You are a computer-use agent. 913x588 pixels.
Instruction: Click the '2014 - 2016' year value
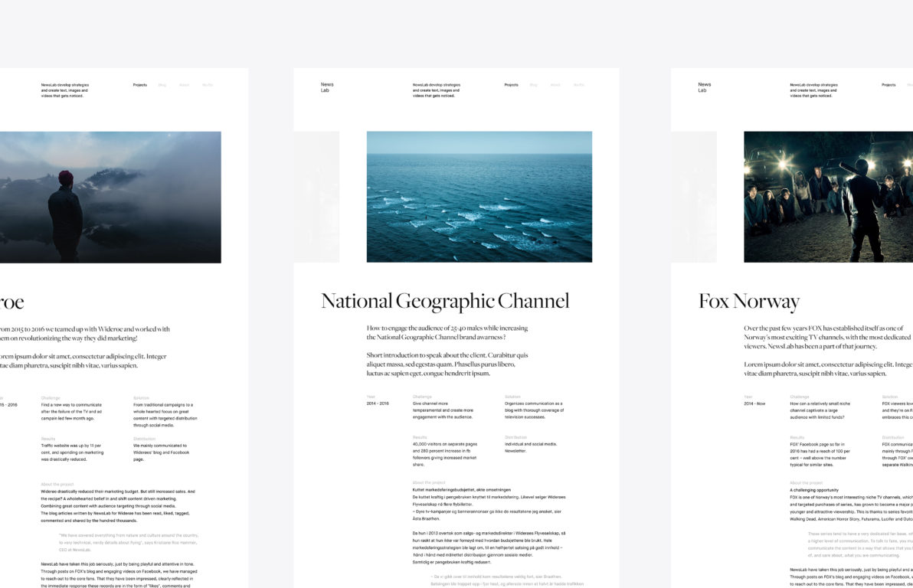[378, 403]
